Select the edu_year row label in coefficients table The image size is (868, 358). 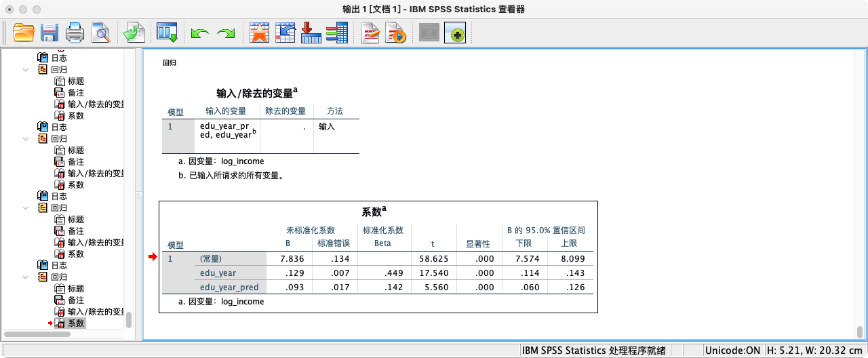(x=218, y=273)
